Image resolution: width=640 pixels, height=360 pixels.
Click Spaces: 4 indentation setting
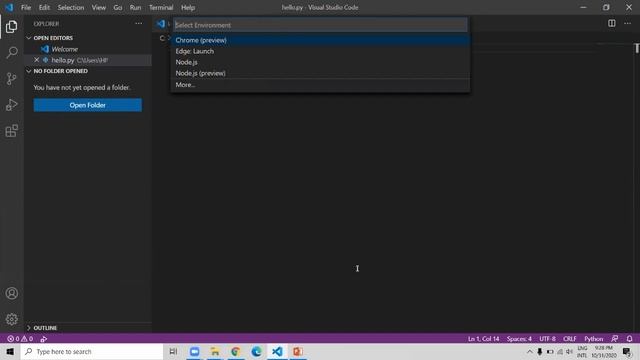[x=519, y=339]
